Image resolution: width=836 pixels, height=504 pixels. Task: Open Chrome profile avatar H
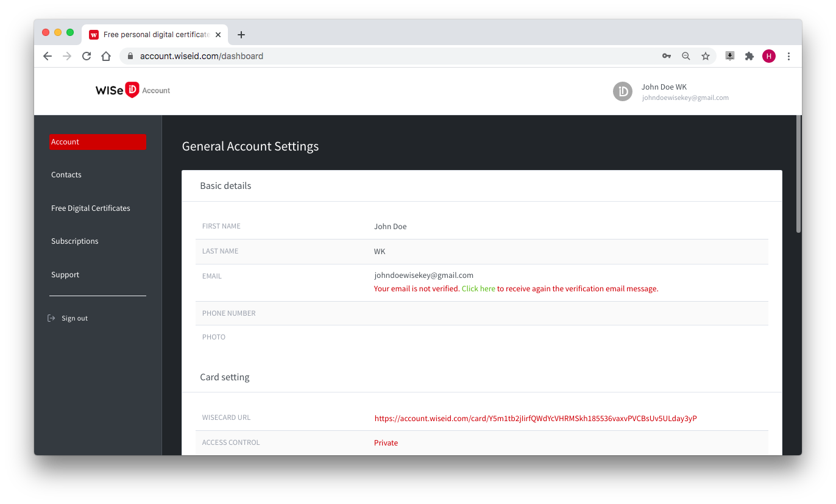(x=769, y=56)
